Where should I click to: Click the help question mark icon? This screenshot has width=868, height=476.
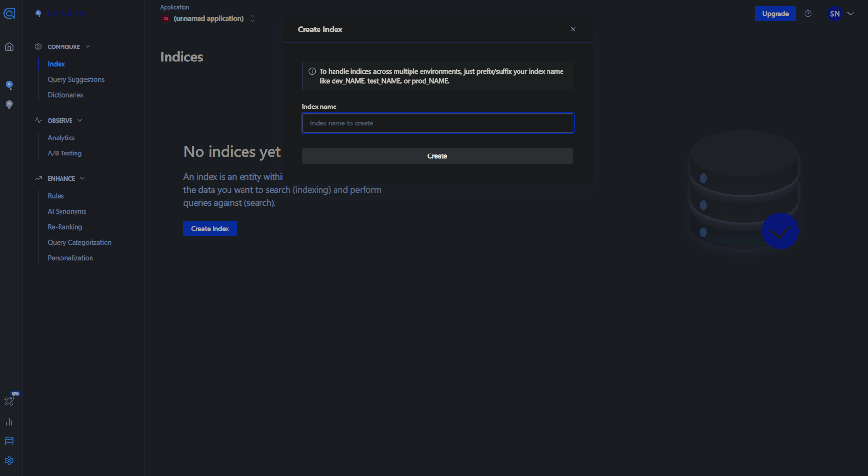point(807,14)
